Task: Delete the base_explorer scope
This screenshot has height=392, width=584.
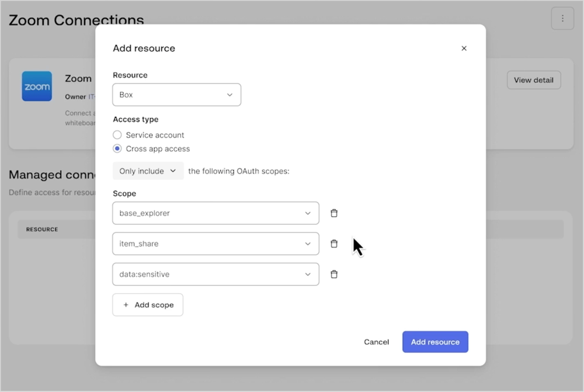Action: [x=333, y=213]
